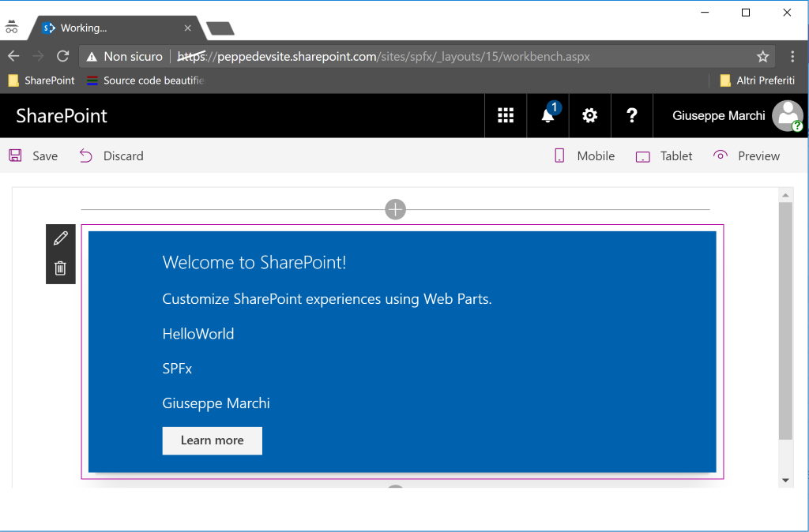This screenshot has width=809, height=532.
Task: Click the HelloWorld text line
Action: coord(198,334)
